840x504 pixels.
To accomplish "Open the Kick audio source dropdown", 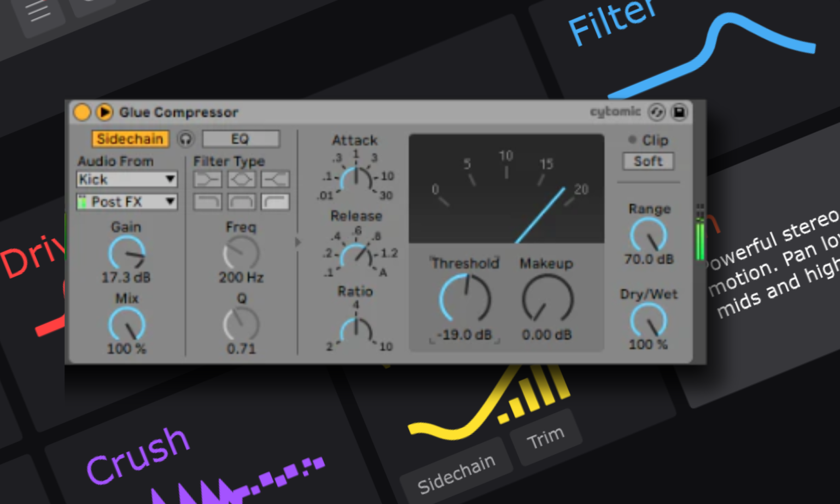I will [126, 179].
